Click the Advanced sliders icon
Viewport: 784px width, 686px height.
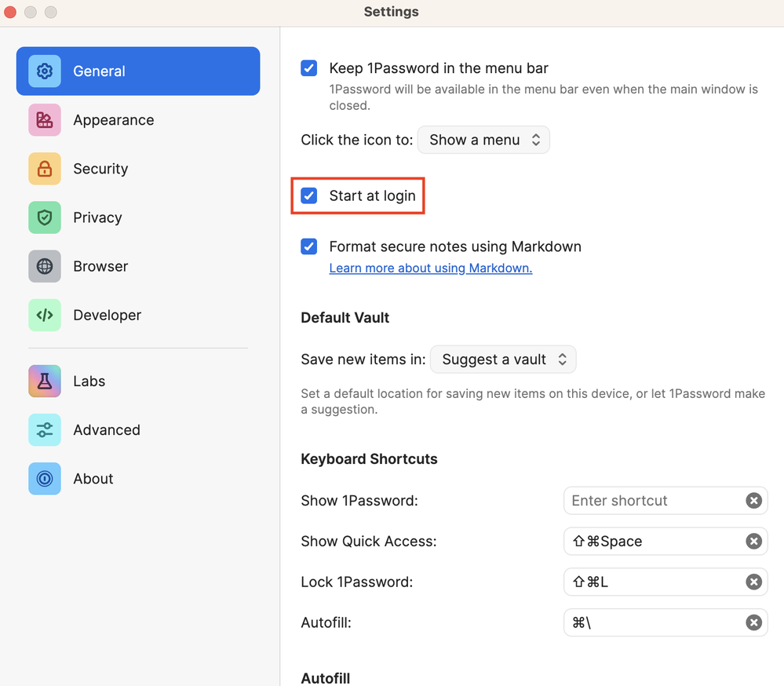pyautogui.click(x=45, y=430)
